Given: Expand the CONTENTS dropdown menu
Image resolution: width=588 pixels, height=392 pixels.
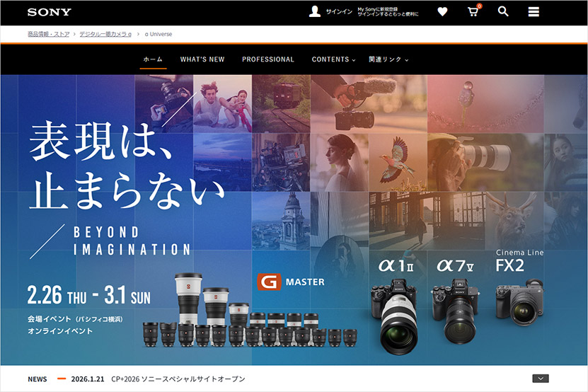Looking at the screenshot, I should (x=333, y=59).
